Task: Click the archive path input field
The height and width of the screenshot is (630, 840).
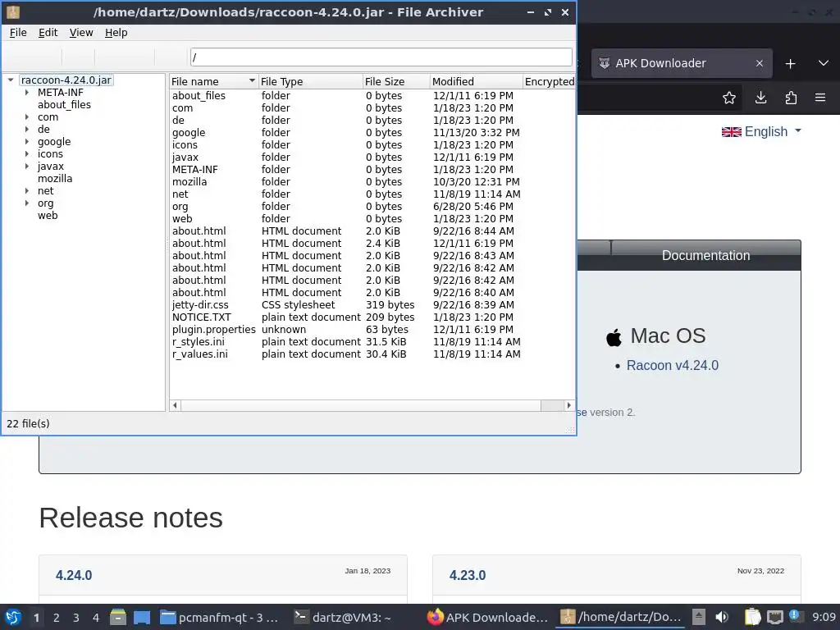Action: pyautogui.click(x=381, y=57)
